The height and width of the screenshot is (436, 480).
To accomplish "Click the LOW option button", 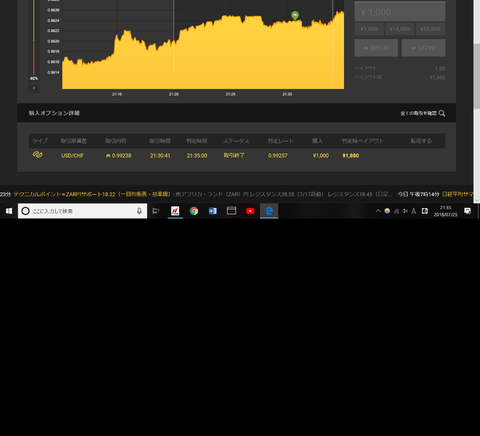I will click(423, 48).
